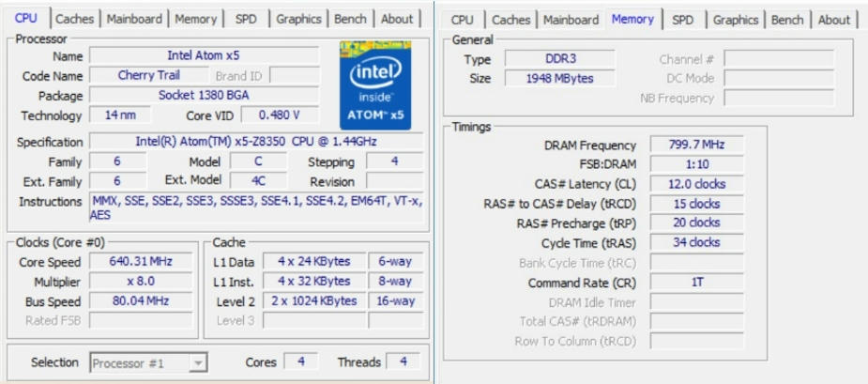Click the empty DC Mode field
The image size is (868, 384).
779,78
